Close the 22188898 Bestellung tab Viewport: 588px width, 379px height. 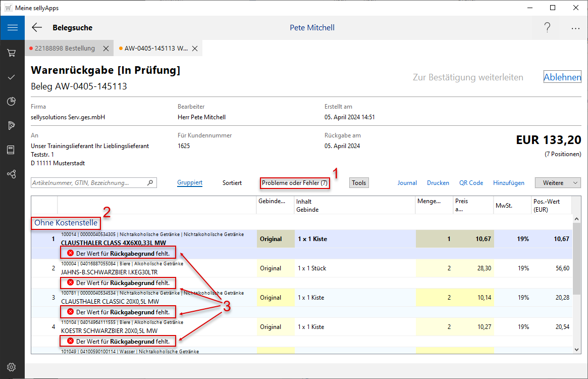[106, 49]
